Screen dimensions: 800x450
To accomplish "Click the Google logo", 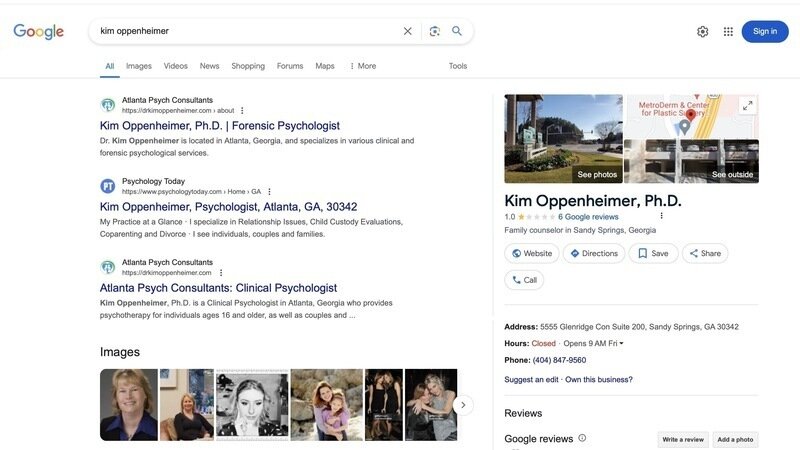I will [x=39, y=32].
